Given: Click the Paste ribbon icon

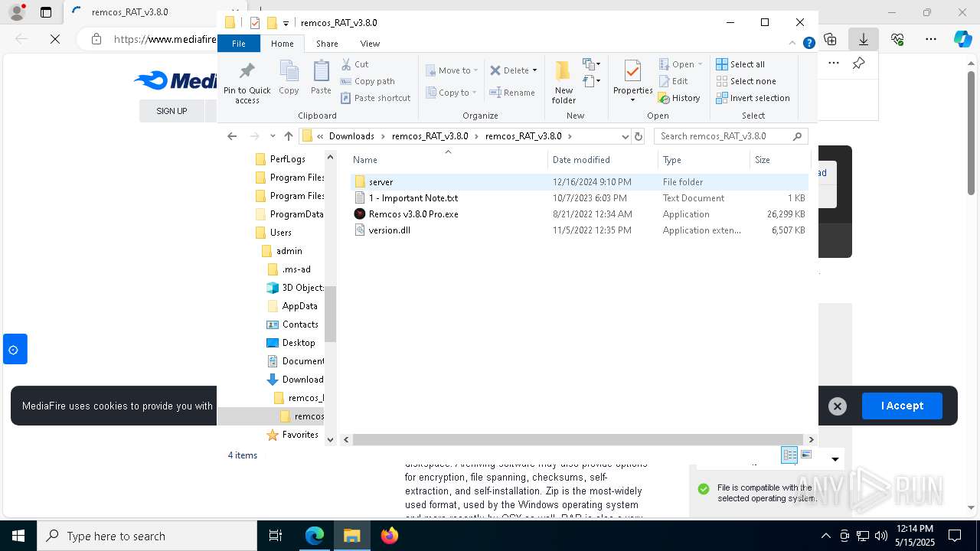Looking at the screenshot, I should [x=321, y=78].
